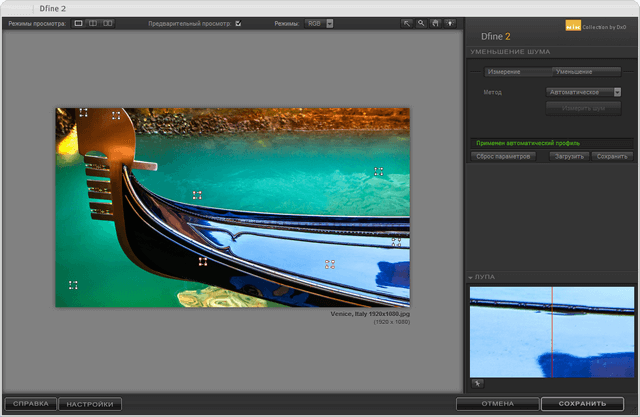Click the loupe pin icon

pos(478,383)
